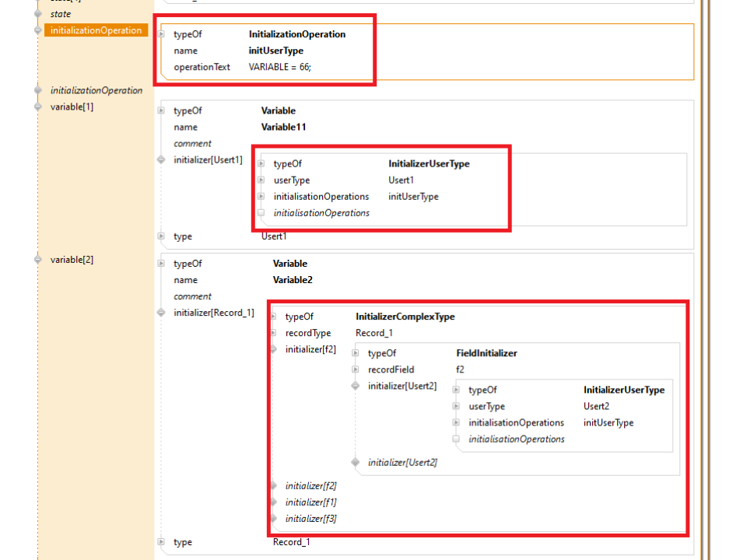The height and width of the screenshot is (560, 747).
Task: Tick empty box under Usert1 initialisationOperations
Action: click(261, 213)
